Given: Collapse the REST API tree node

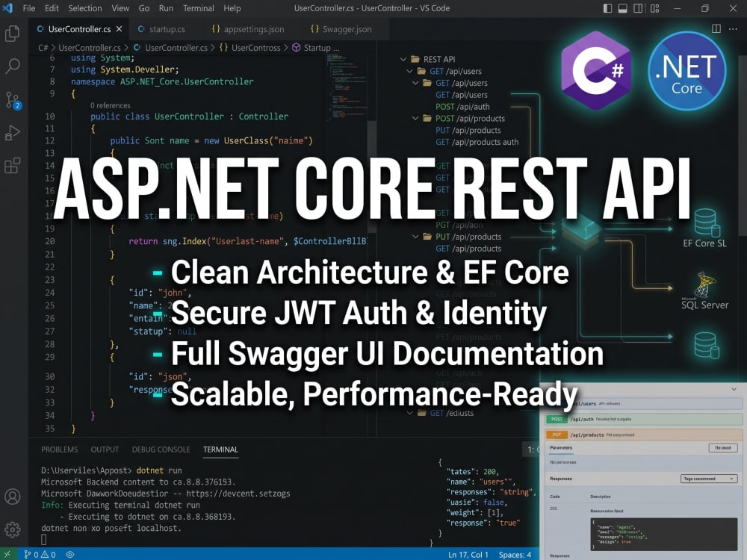Looking at the screenshot, I should [x=403, y=59].
